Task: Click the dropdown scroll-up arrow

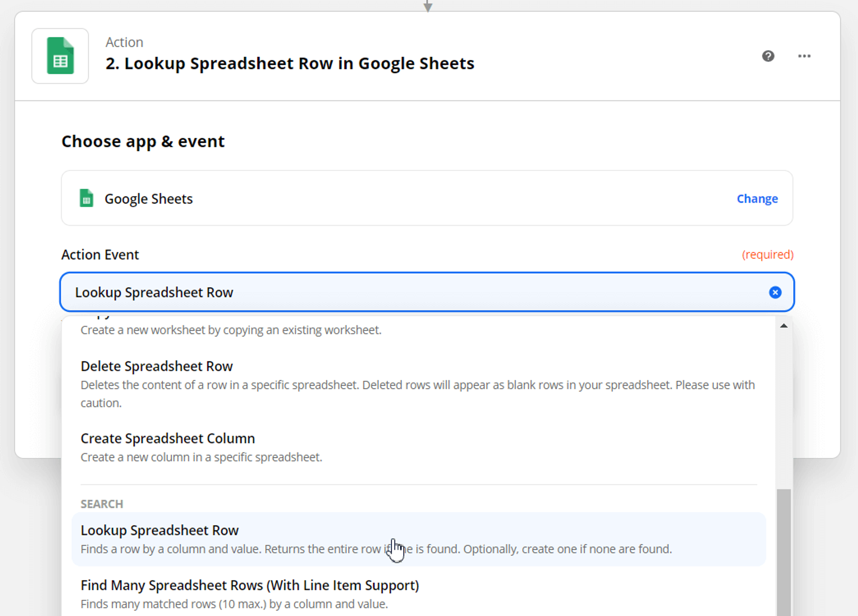Action: point(784,326)
